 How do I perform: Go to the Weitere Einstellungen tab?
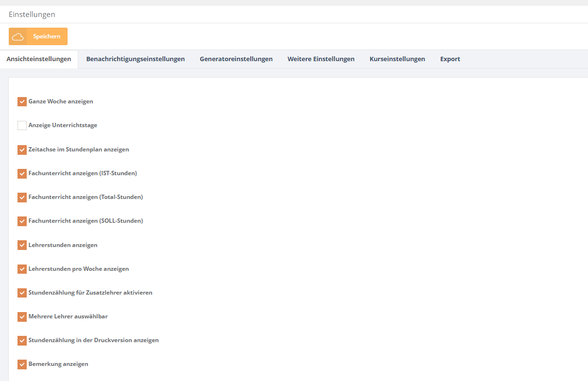point(321,59)
